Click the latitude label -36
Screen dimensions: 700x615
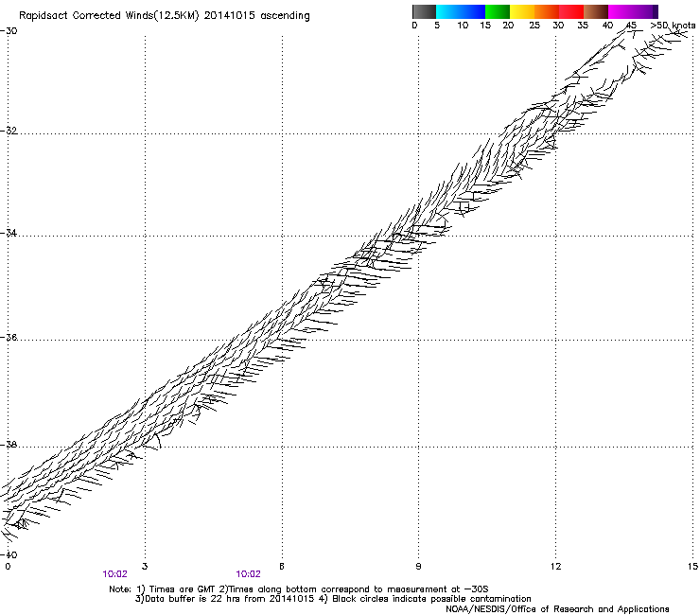click(x=9, y=337)
